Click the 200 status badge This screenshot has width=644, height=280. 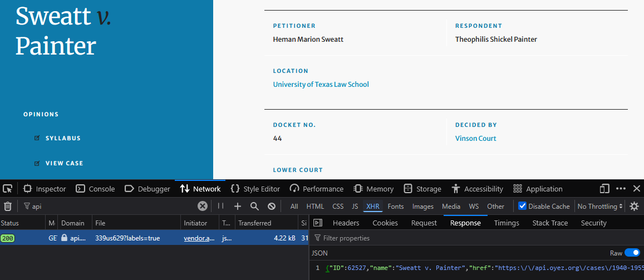click(7, 238)
